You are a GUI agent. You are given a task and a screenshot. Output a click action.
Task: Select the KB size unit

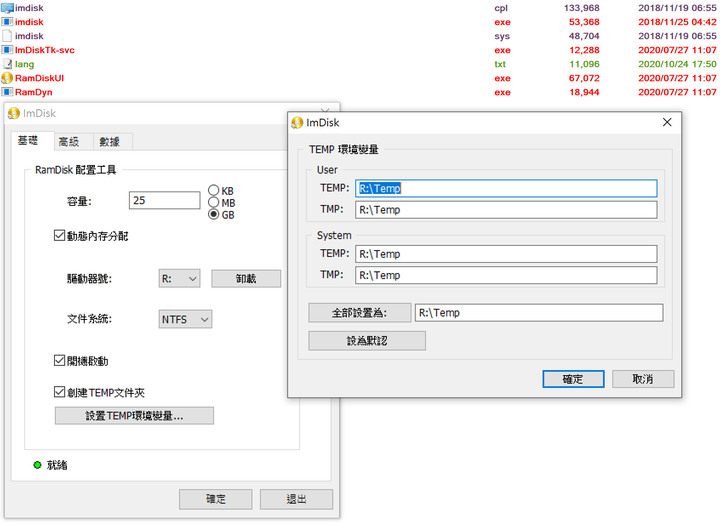pyautogui.click(x=214, y=190)
